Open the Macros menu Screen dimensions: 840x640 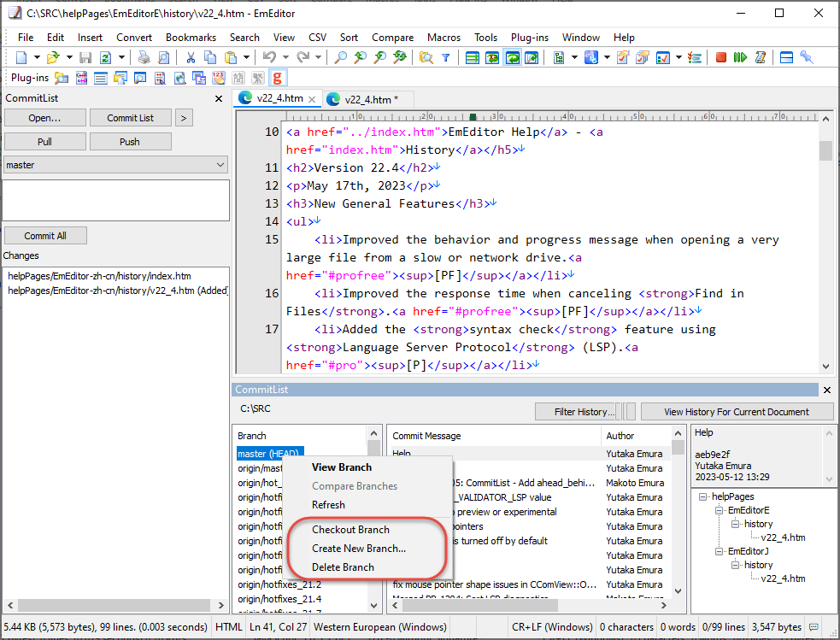pos(443,38)
